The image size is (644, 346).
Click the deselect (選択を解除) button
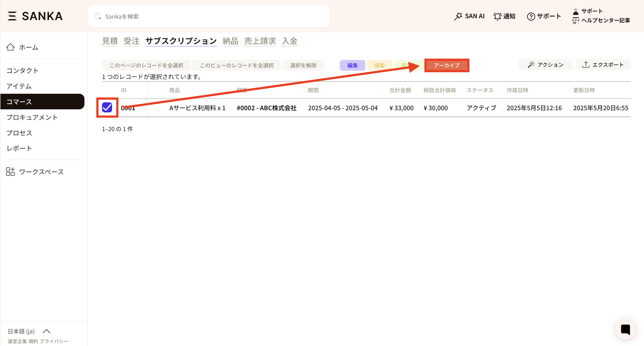(303, 65)
